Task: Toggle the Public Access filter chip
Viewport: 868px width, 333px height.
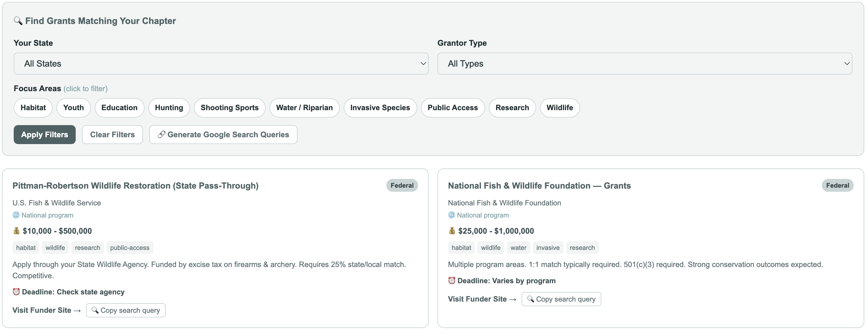Action: pos(452,108)
